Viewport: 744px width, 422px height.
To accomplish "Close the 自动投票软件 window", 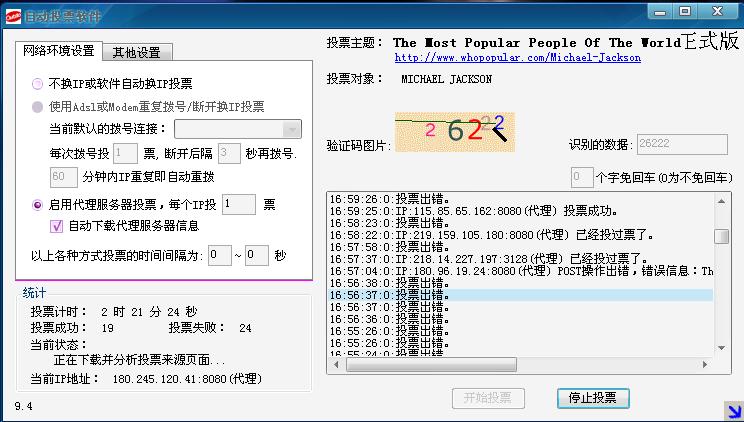I will point(718,12).
